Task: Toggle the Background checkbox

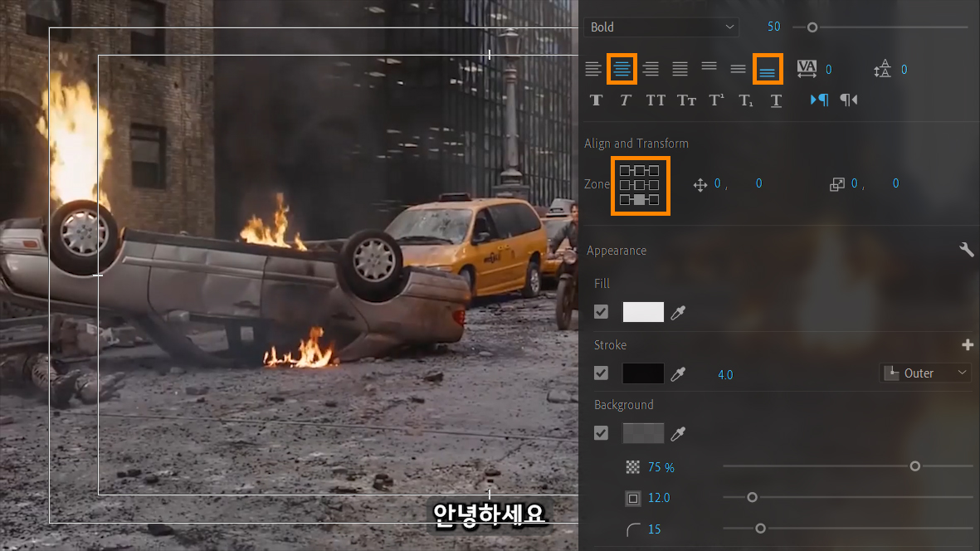Action: (602, 433)
